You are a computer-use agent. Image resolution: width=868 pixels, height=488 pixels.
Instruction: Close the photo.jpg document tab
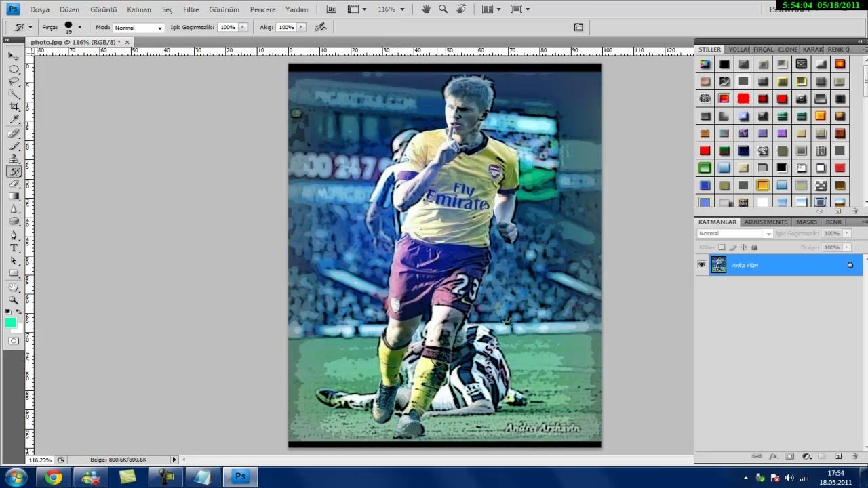[x=127, y=42]
